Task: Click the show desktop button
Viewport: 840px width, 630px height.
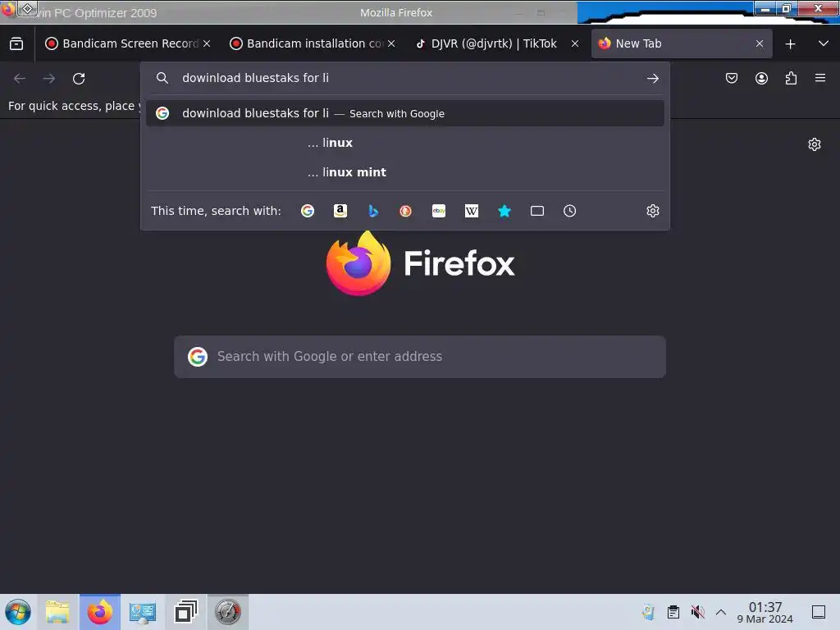Action: 819,612
